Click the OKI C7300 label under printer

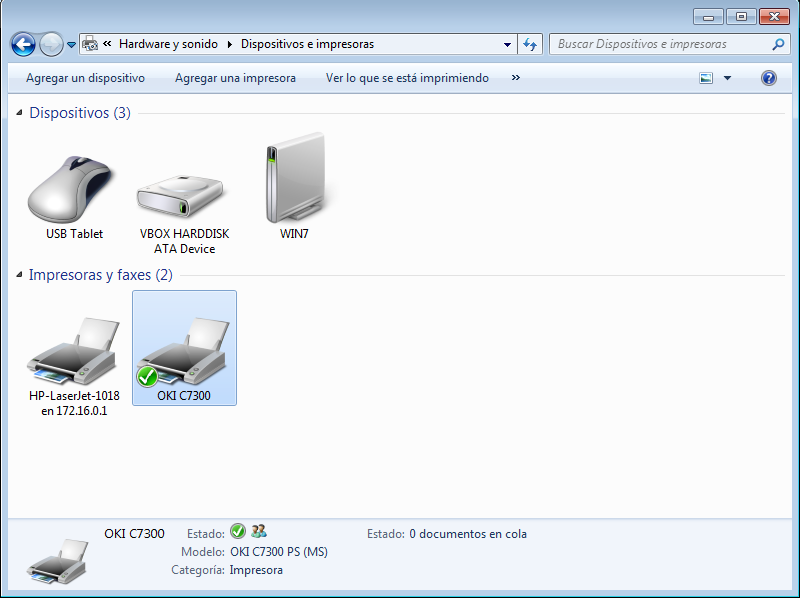(x=184, y=396)
